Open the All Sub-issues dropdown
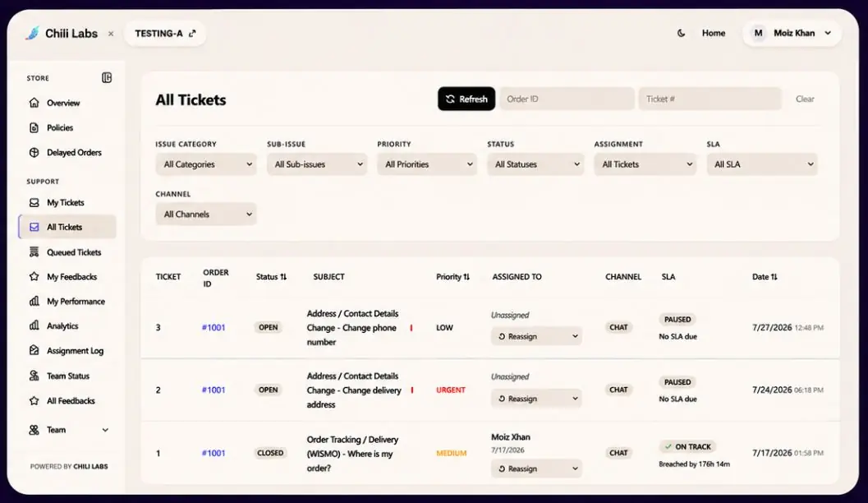Screen dimensions: 868x503 [317, 164]
